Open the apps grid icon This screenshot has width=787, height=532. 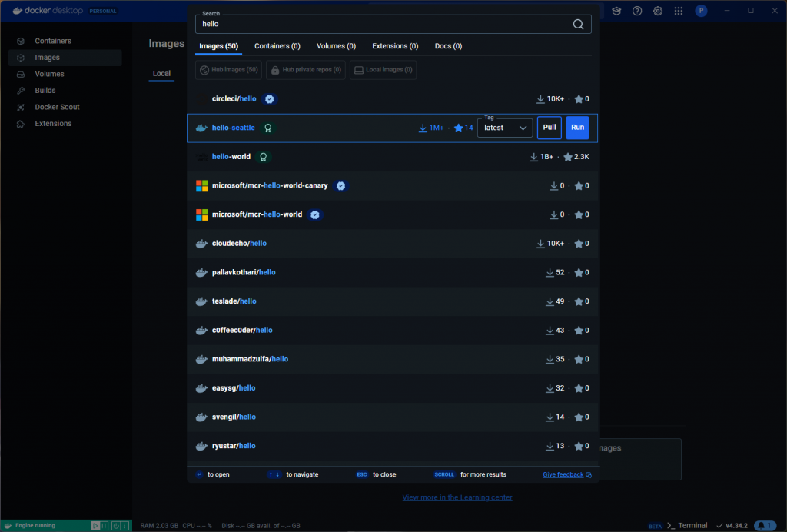coord(678,11)
